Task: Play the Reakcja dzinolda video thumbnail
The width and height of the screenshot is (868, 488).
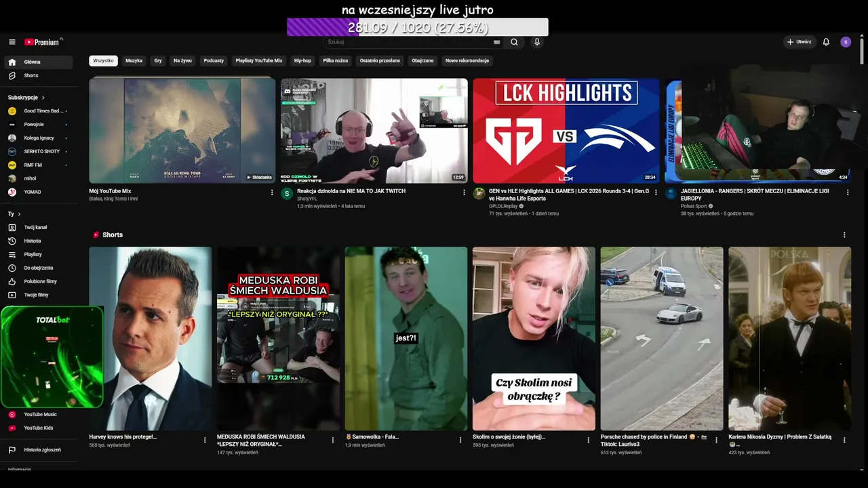Action: coord(374,131)
